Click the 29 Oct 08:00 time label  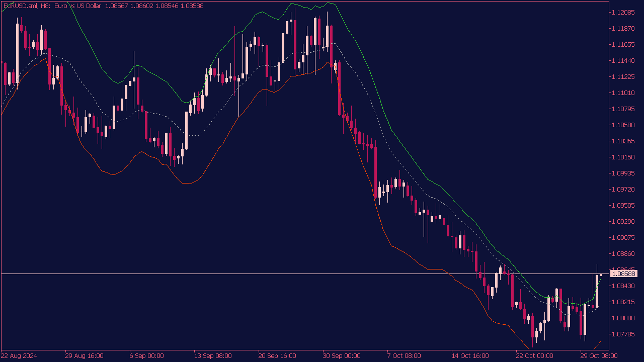[x=599, y=356]
